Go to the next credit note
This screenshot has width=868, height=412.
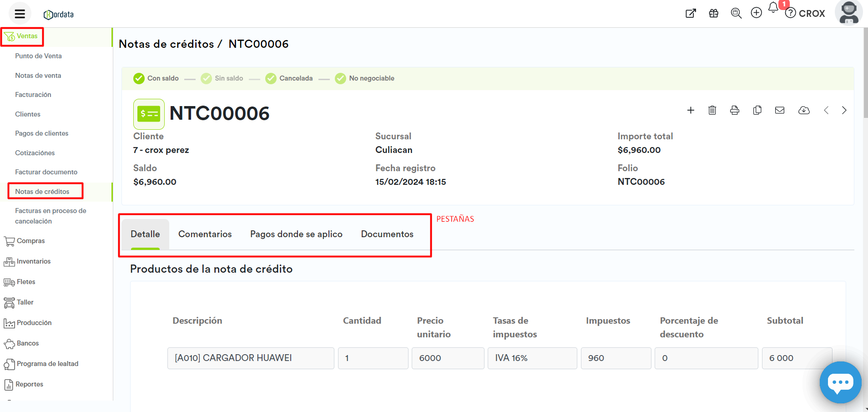pyautogui.click(x=844, y=110)
